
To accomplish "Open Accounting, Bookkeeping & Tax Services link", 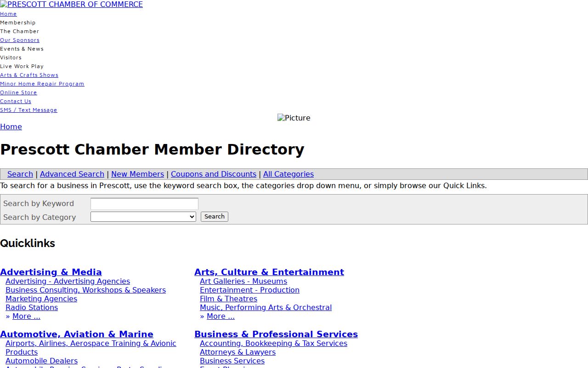I will 273,344.
